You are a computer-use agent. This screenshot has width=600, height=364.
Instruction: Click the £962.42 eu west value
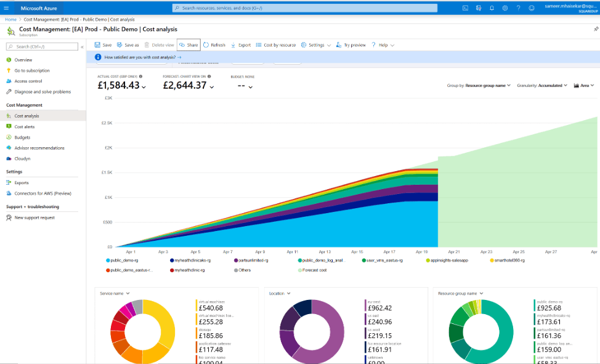pyautogui.click(x=379, y=308)
